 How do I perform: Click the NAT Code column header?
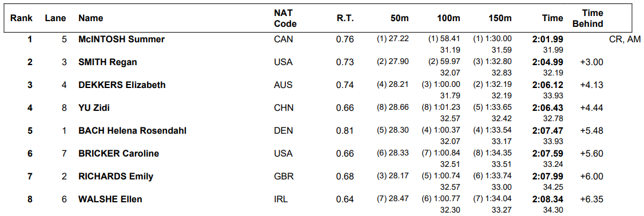[x=285, y=18]
